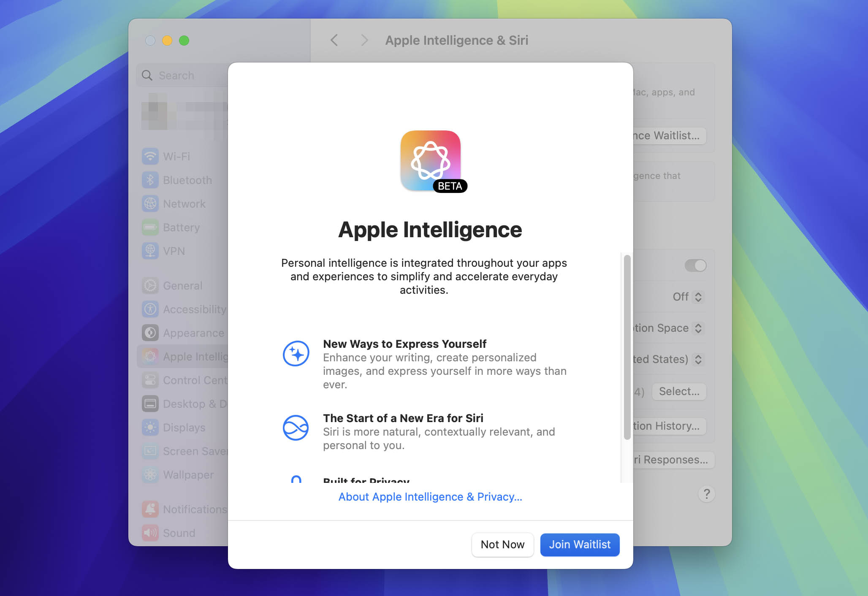The image size is (868, 596).
Task: Toggle the switch near the Off option
Action: tap(695, 265)
